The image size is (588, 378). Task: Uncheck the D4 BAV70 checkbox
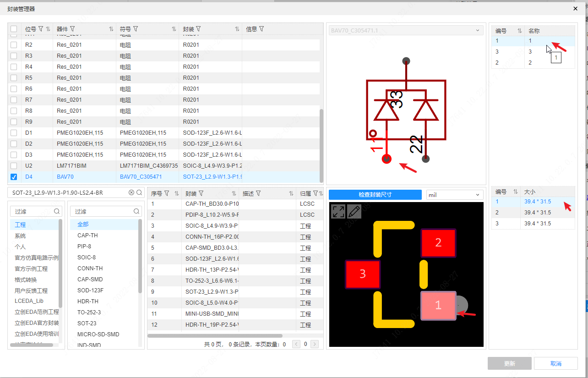coord(14,177)
